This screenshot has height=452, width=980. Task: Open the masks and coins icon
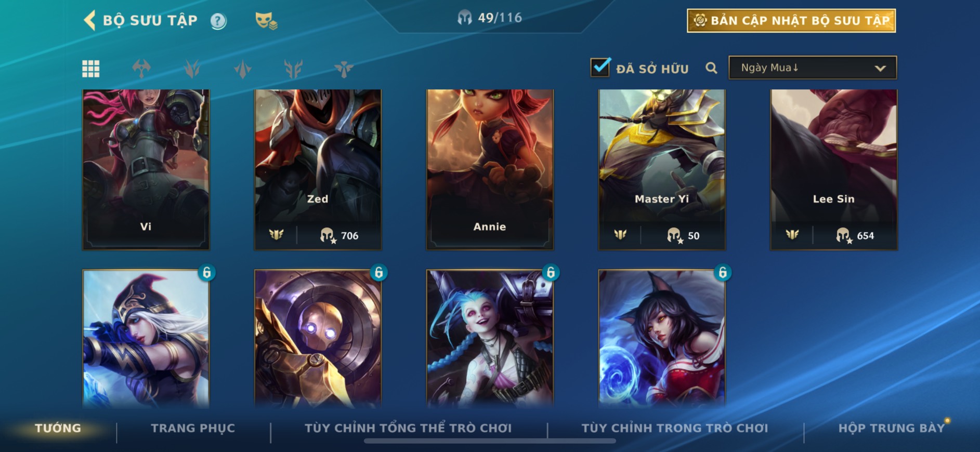click(266, 21)
